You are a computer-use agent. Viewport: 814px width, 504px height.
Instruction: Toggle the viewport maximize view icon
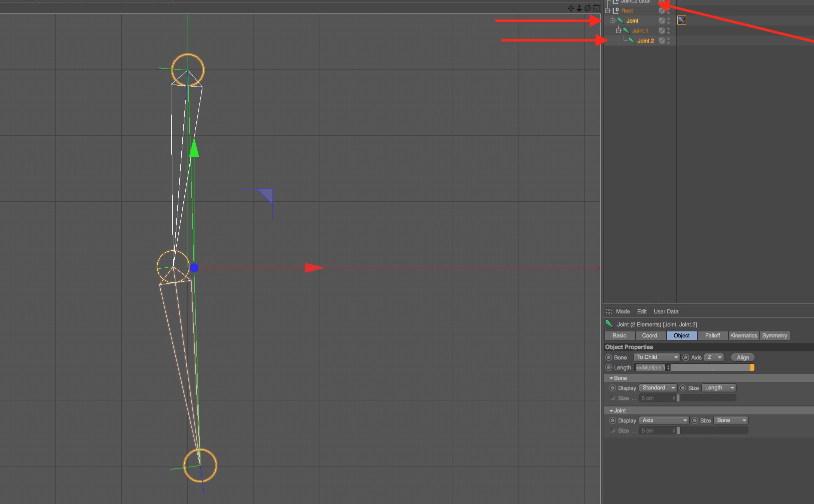tap(596, 8)
